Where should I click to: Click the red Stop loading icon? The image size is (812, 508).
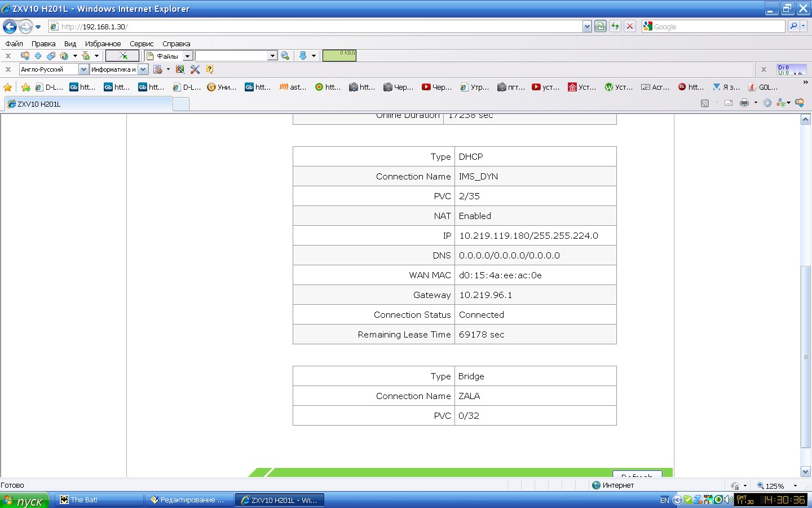(630, 27)
